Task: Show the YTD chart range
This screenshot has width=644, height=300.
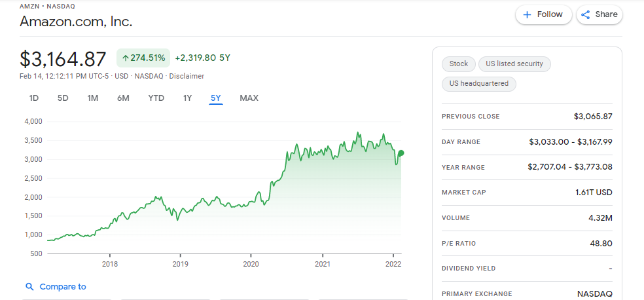Action: pyautogui.click(x=156, y=98)
